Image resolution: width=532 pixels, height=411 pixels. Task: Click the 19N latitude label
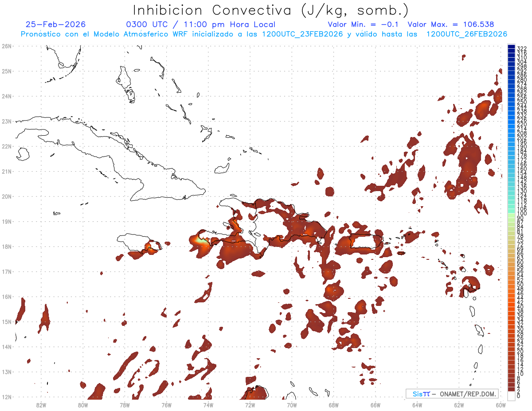click(x=7, y=221)
